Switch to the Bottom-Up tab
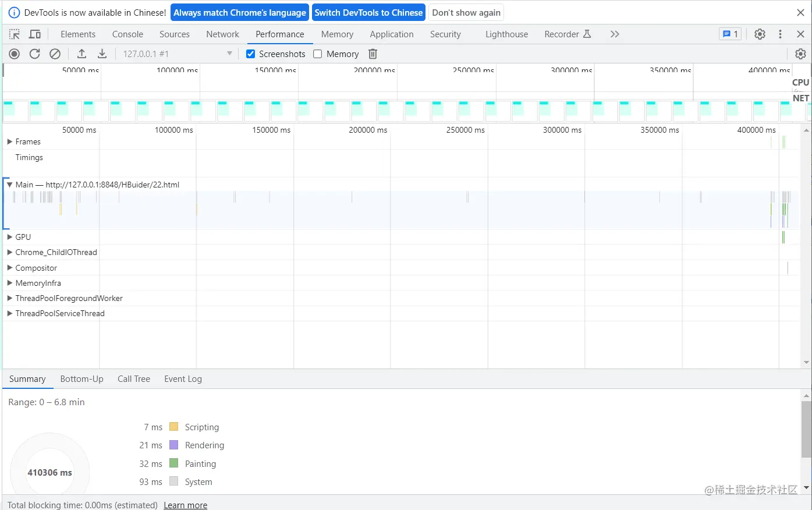 click(x=82, y=379)
